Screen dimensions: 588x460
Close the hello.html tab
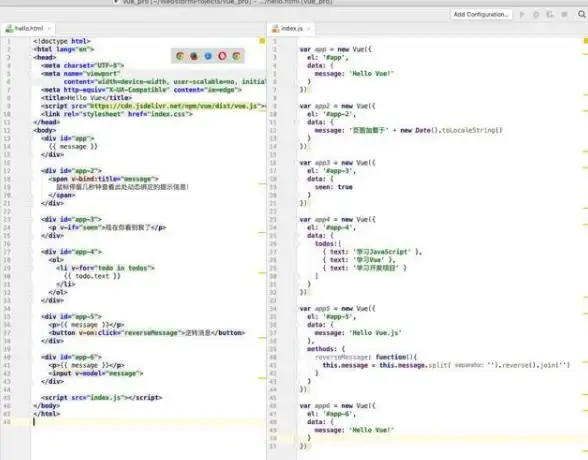click(x=49, y=28)
